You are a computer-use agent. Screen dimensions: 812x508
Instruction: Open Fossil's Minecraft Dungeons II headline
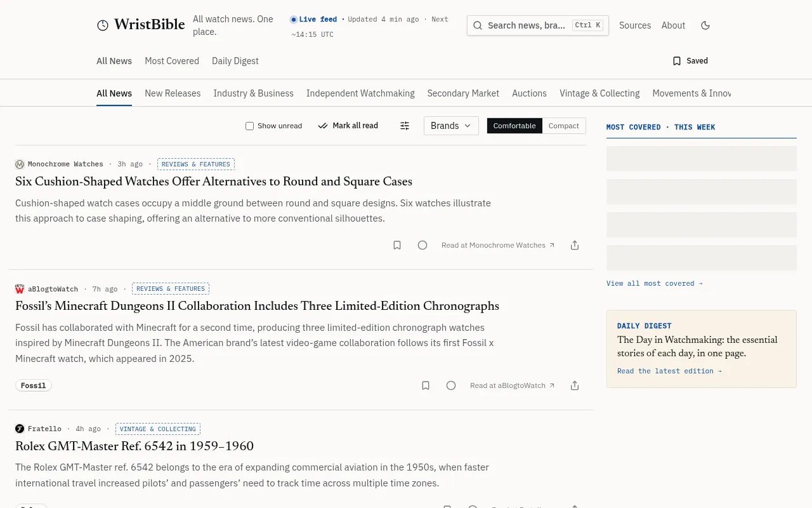pos(257,306)
